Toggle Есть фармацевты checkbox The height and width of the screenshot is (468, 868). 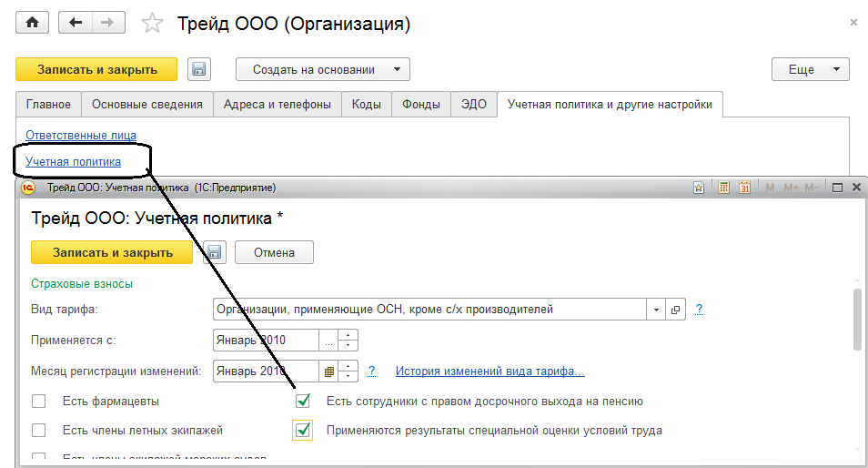[39, 401]
